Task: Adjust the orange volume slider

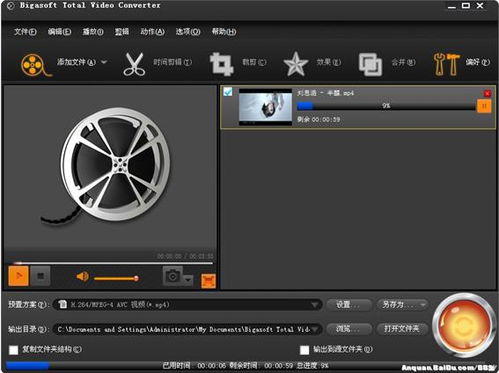Action: point(116,278)
